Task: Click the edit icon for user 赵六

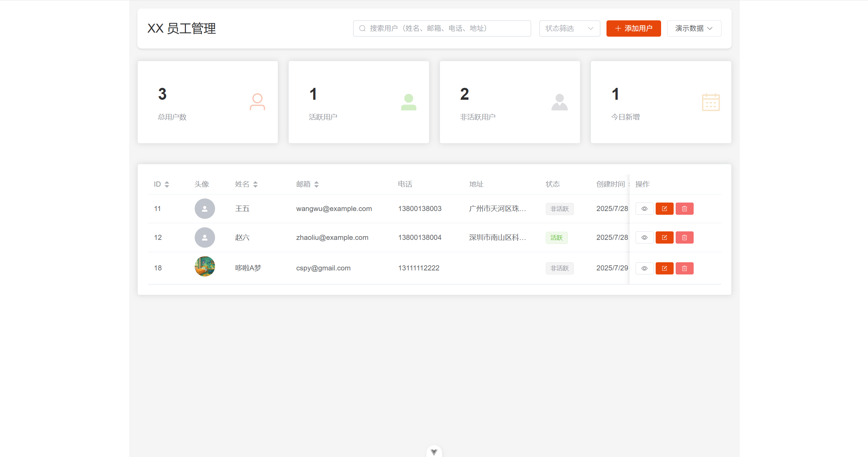Action: point(664,237)
